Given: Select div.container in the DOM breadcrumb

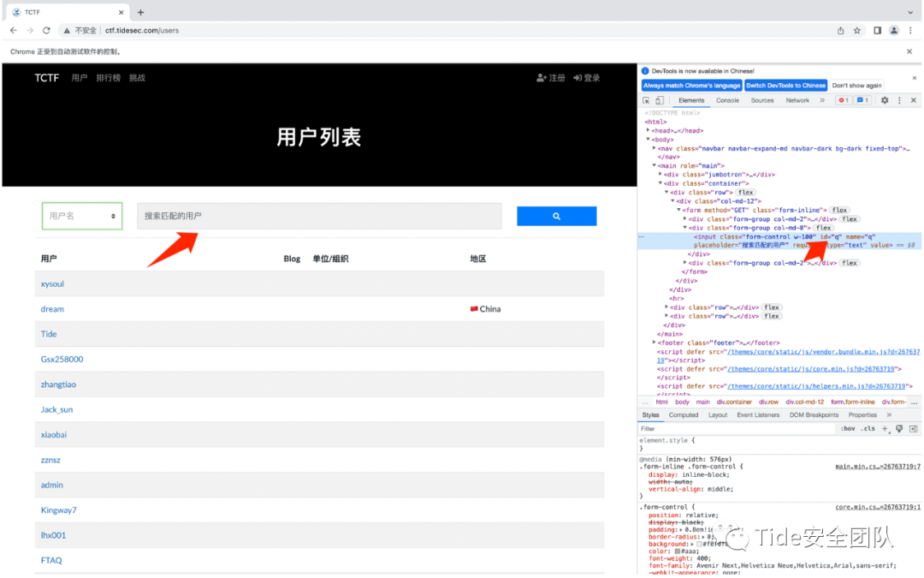Looking at the screenshot, I should (x=734, y=402).
